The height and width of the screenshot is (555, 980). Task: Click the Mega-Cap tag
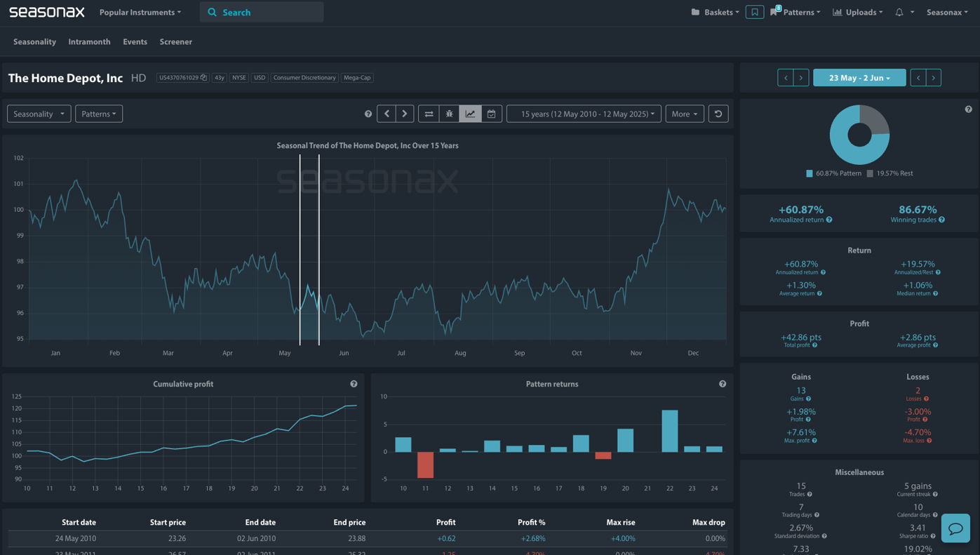[x=357, y=78]
